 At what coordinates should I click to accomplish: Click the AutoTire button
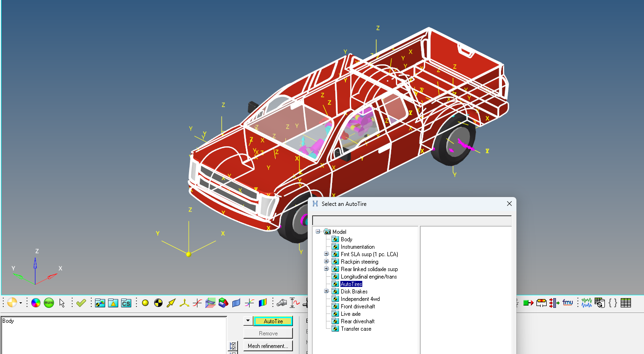pos(273,321)
